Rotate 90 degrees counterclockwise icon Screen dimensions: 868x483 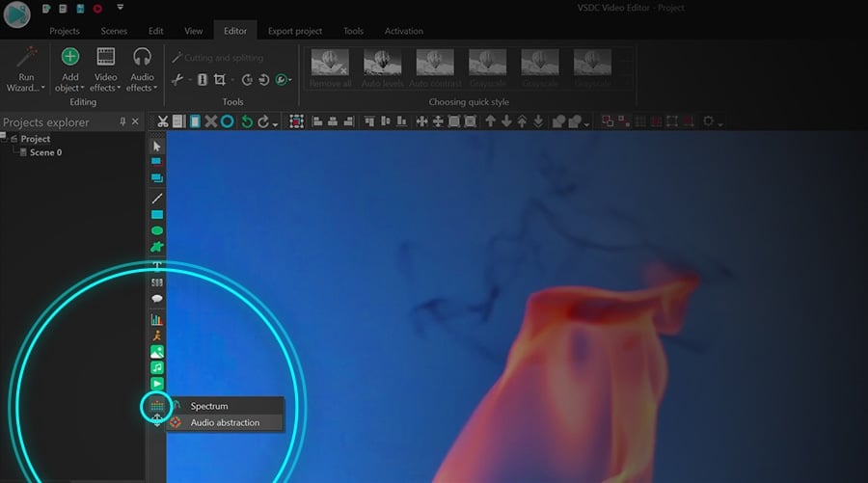[x=264, y=80]
